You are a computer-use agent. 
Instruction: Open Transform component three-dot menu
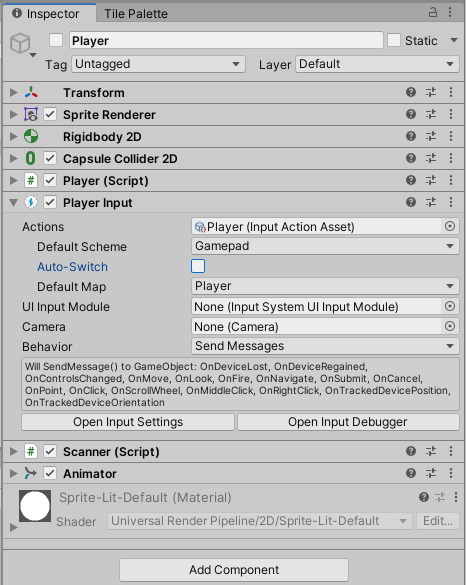pos(451,92)
